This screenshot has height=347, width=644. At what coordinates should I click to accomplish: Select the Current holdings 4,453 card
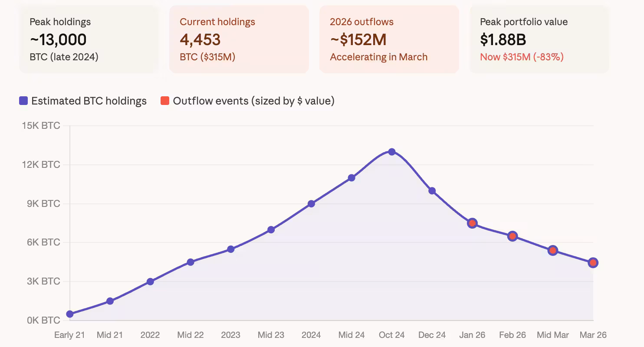pos(239,39)
